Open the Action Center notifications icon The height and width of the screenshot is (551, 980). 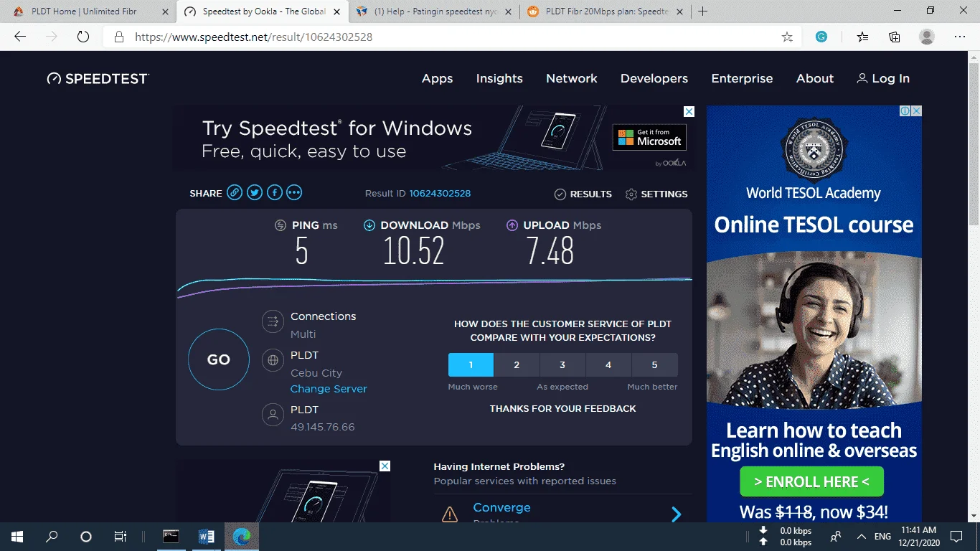point(956,537)
